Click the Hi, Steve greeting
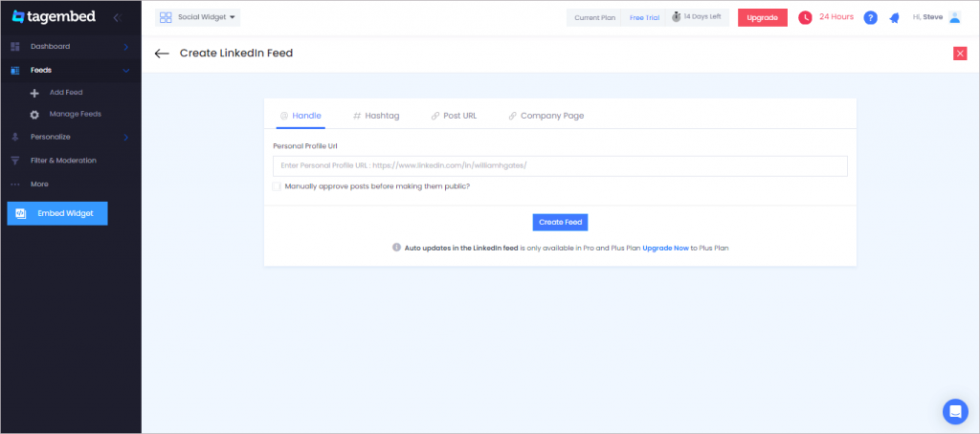The image size is (980, 434). [927, 17]
